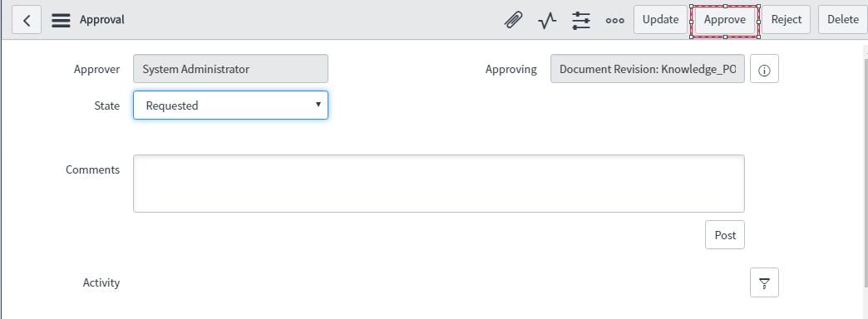Select the Approver field System Administrator

230,69
